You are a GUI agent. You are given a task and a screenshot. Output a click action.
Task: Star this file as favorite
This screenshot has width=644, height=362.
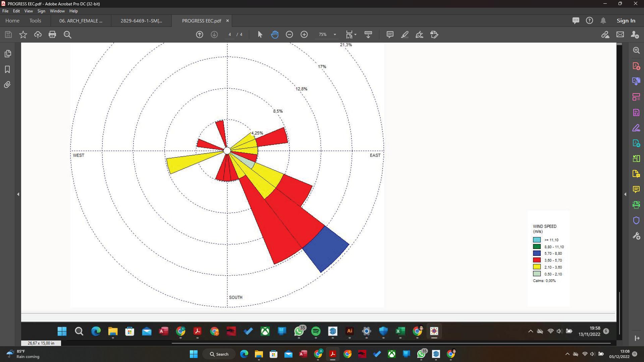click(x=23, y=35)
